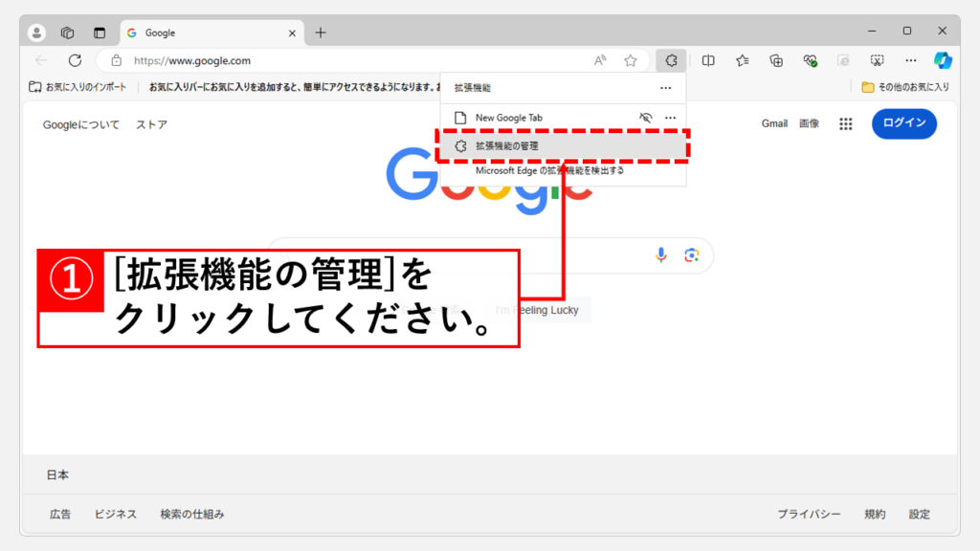980x551 pixels.
Task: Click the Screenshot capture toolbar icon
Action: [877, 60]
